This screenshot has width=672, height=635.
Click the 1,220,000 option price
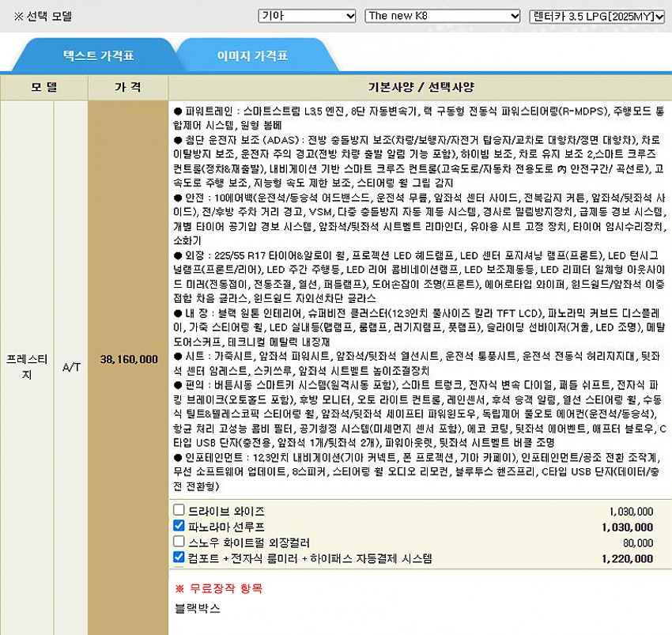pos(627,558)
